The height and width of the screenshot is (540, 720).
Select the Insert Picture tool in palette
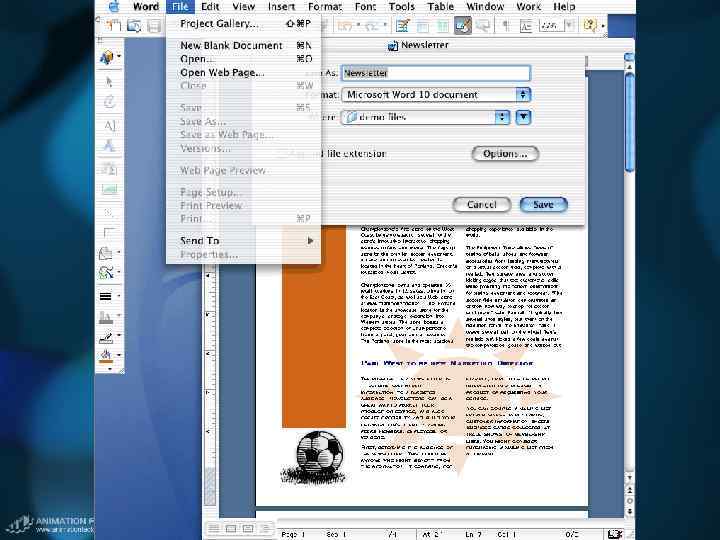(109, 189)
